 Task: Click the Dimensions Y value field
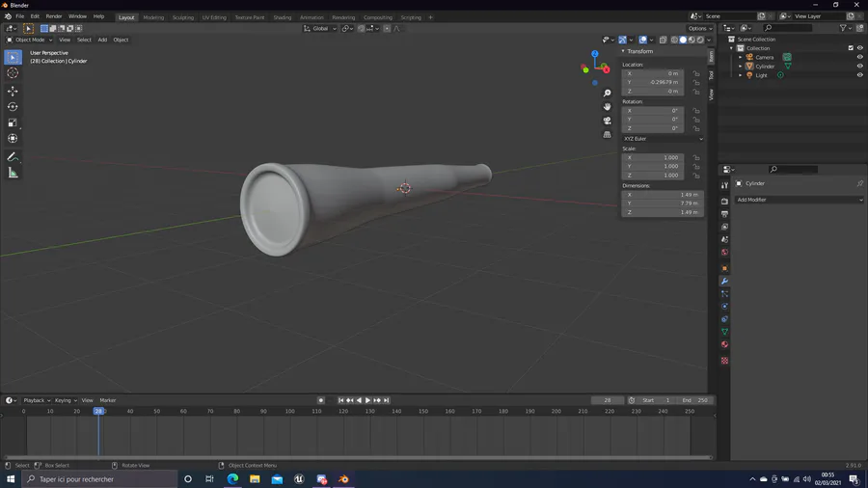663,203
